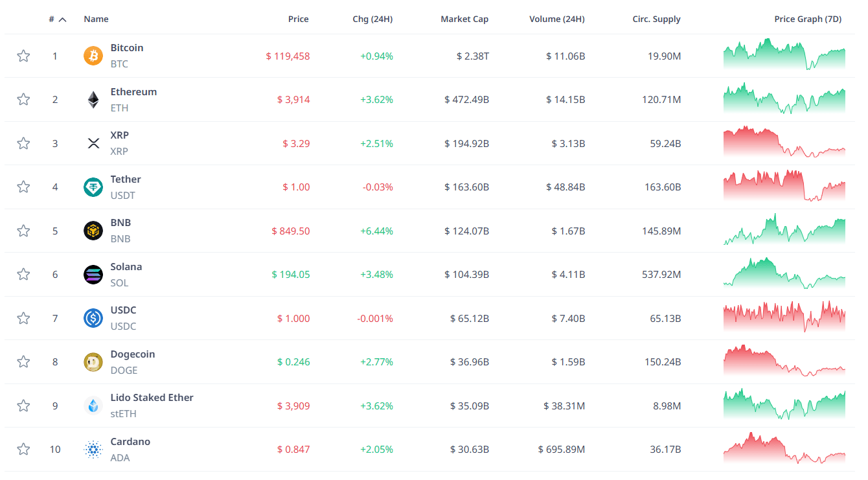Click the XRP logo icon

pos(93,143)
